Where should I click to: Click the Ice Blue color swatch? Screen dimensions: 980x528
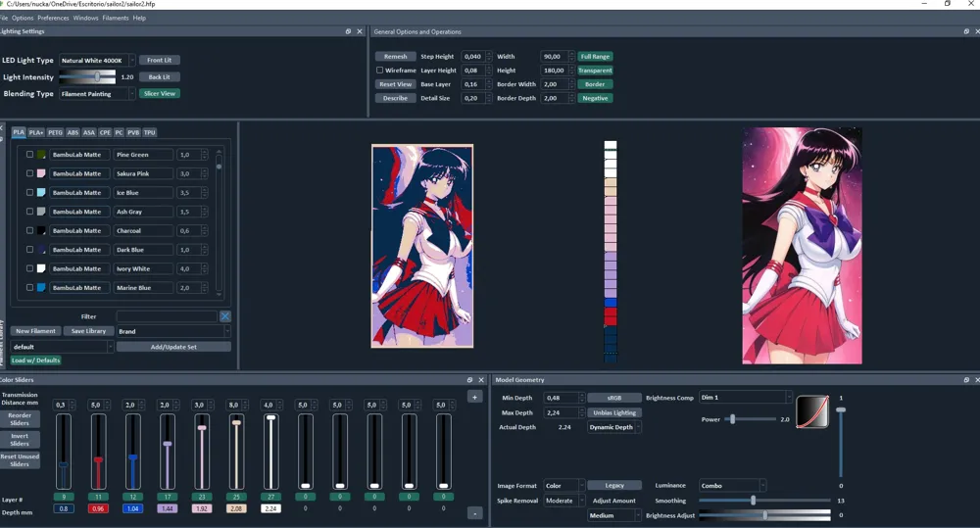pyautogui.click(x=41, y=192)
